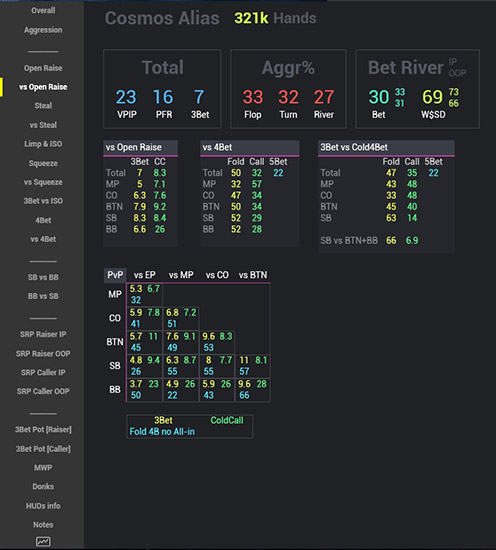Go to 3Bet Pot [Caller] page
This screenshot has height=550, width=496.
(x=43, y=449)
